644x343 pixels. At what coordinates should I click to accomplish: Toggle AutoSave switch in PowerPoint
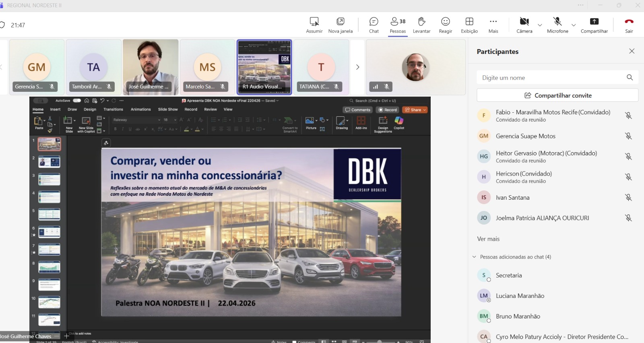(77, 101)
